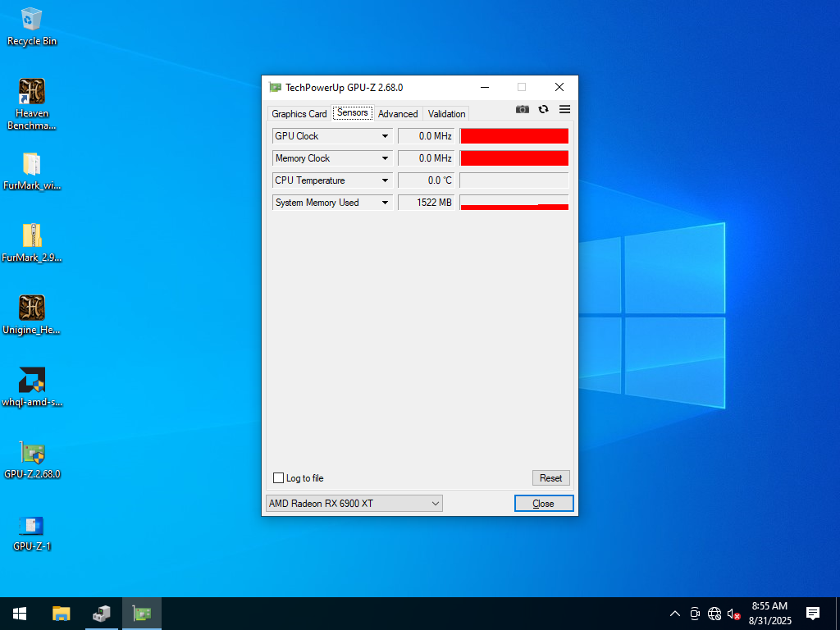Click the GPU Clock 0.0 MHz value
The image size is (840, 630).
pos(427,136)
